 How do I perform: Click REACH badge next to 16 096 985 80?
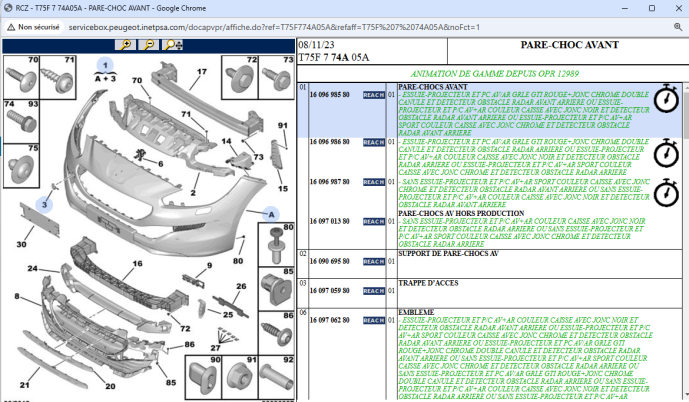(x=374, y=95)
